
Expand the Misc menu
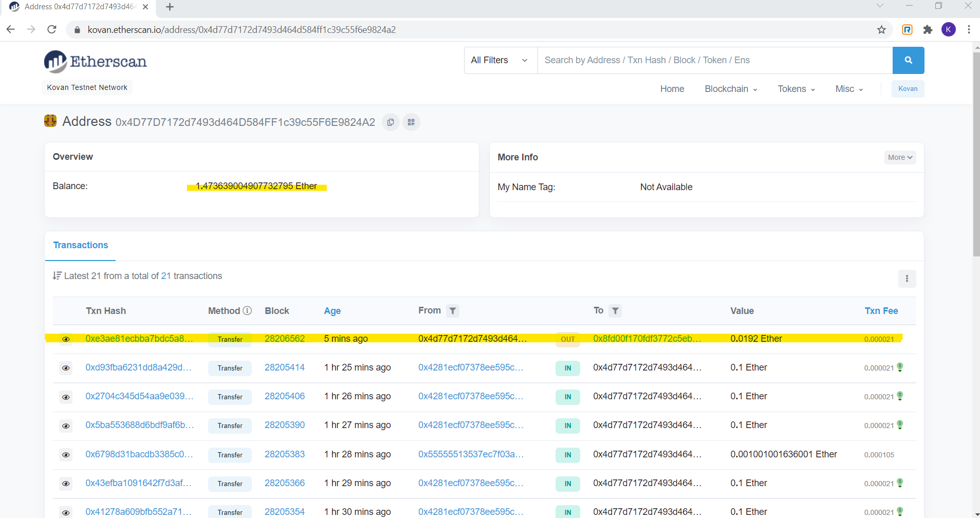click(x=849, y=89)
